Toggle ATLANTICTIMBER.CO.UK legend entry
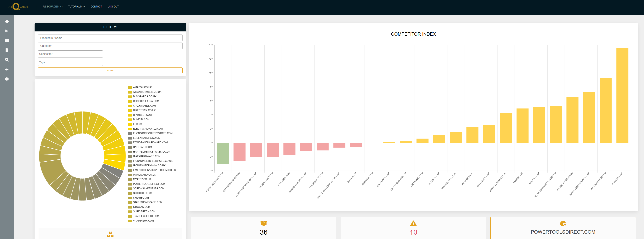The image size is (644, 239). tap(145, 92)
